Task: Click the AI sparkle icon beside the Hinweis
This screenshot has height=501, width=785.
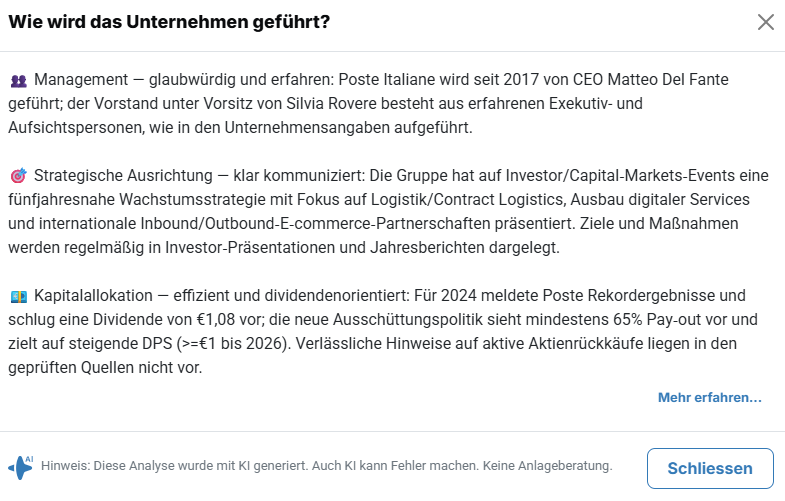Action: (21, 466)
